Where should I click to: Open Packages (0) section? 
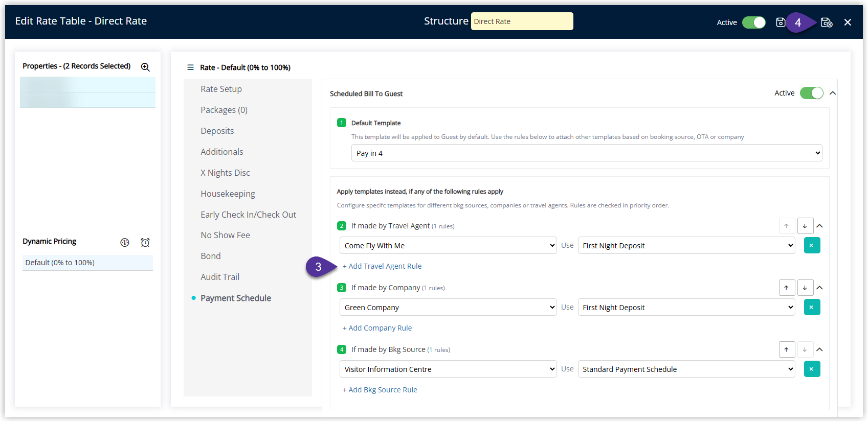224,110
